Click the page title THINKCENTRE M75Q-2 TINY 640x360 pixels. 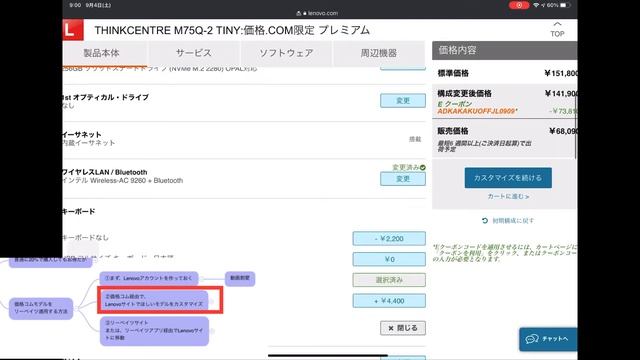(x=232, y=30)
